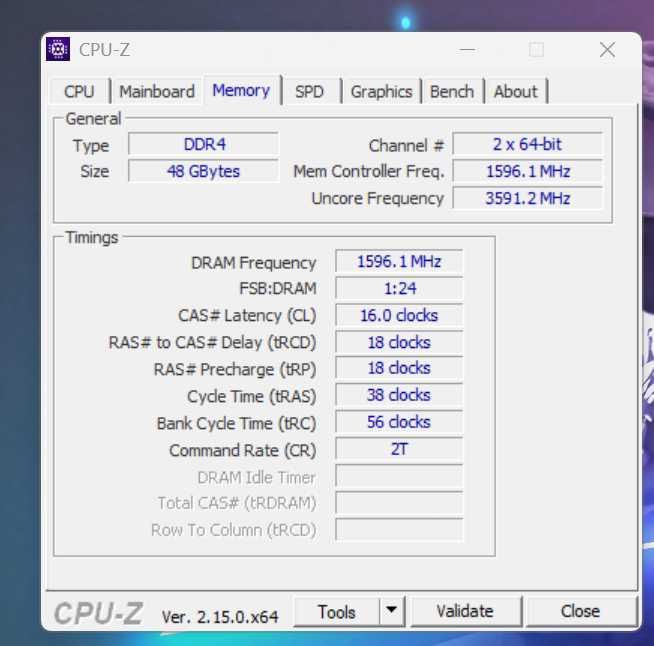654x646 pixels.
Task: Click the empty Total CAS# (tRDRAM) field
Action: 399,503
